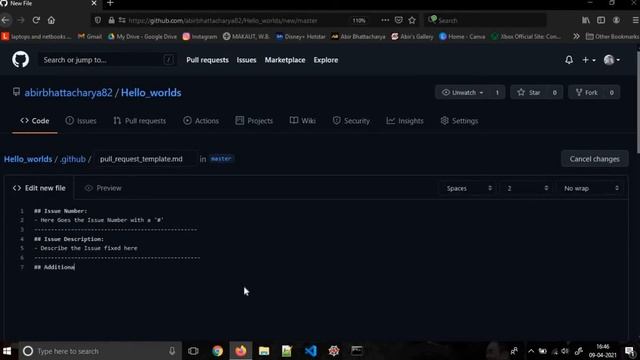The height and width of the screenshot is (360, 640).
Task: Select the Edit new file tab
Action: 39,188
